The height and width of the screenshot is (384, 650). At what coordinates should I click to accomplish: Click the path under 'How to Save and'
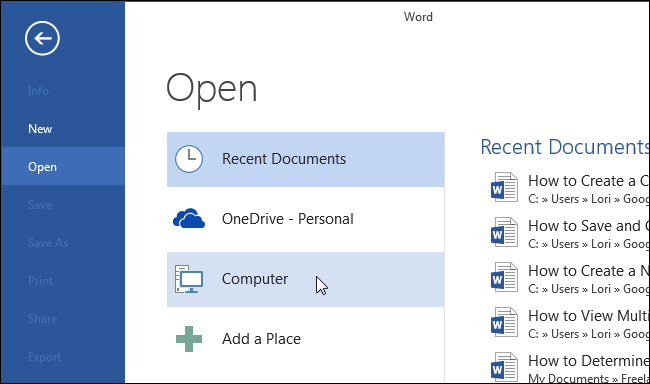pyautogui.click(x=589, y=244)
